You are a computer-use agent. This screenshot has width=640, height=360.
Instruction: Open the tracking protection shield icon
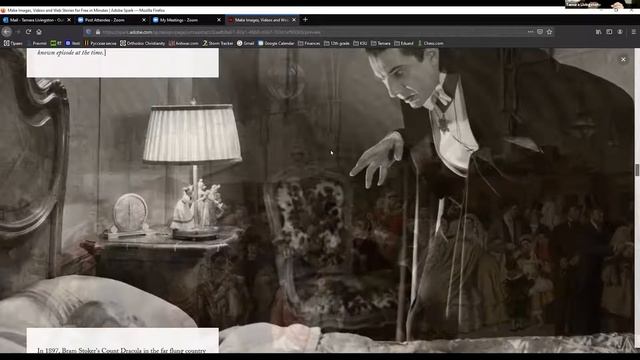click(x=89, y=32)
